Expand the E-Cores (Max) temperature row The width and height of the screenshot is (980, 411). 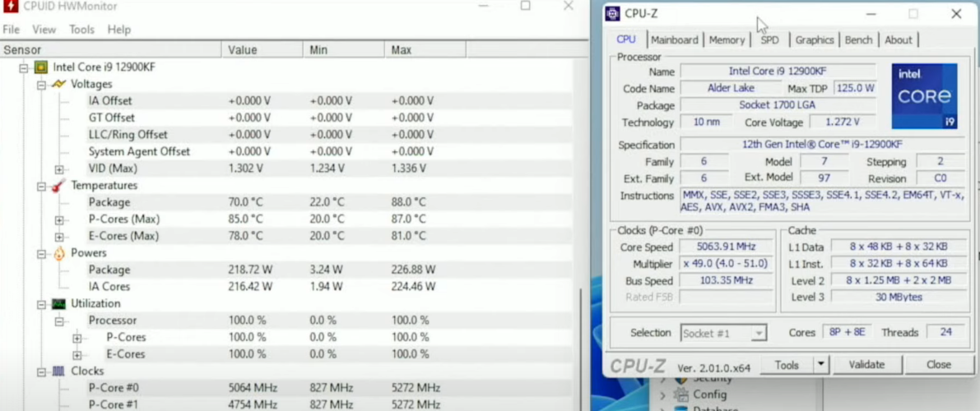click(x=58, y=237)
